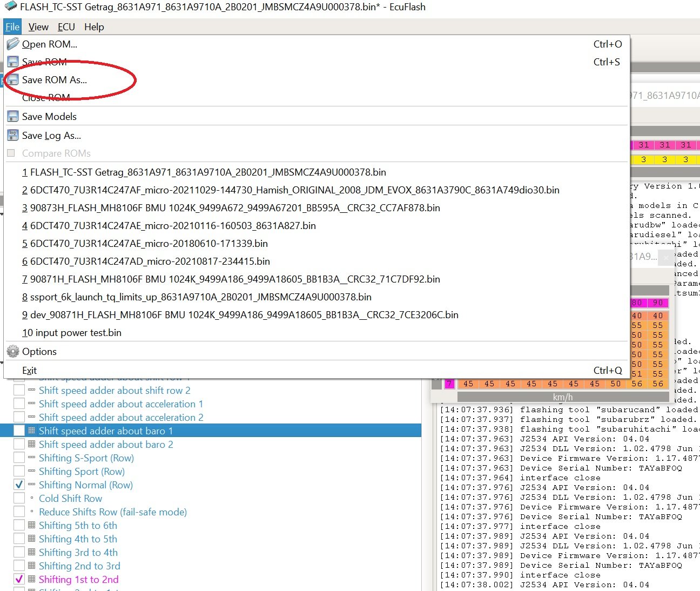Choose Save ROM As... menu entry

pos(317,79)
